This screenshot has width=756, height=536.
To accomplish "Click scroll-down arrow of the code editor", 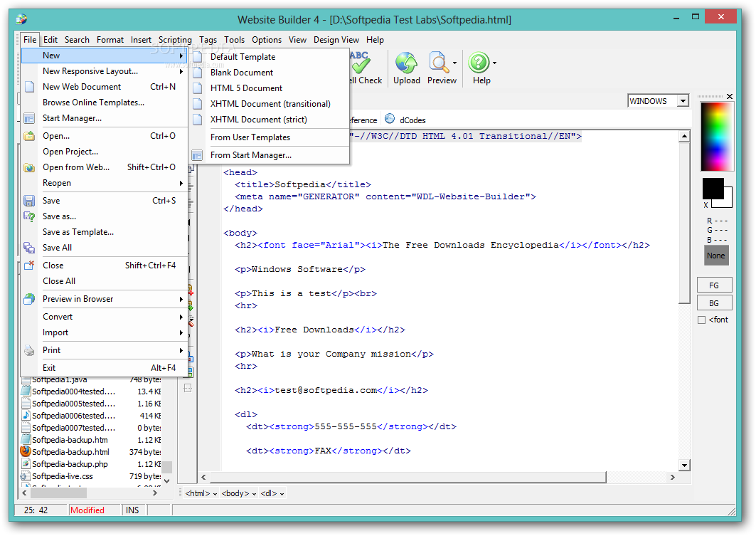I will point(684,466).
